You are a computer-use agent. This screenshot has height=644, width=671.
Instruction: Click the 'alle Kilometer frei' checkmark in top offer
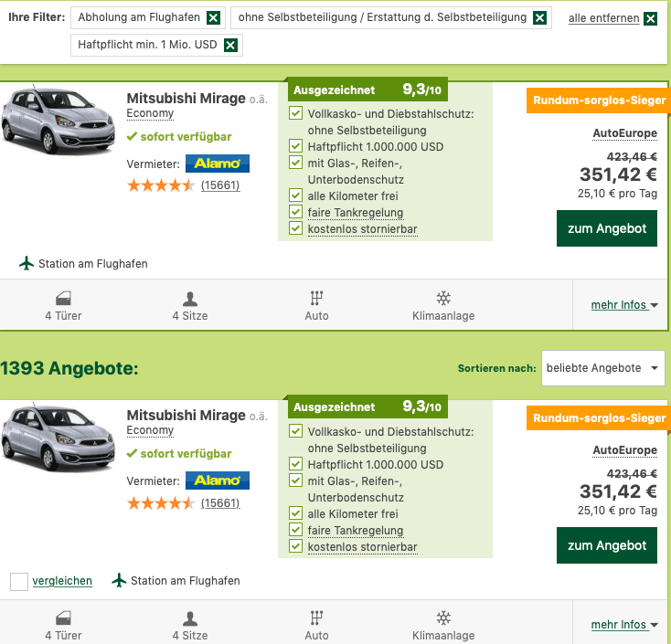(x=295, y=195)
